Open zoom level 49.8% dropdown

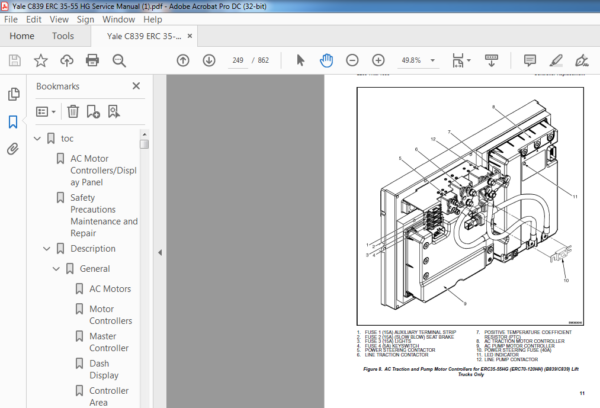tap(433, 60)
